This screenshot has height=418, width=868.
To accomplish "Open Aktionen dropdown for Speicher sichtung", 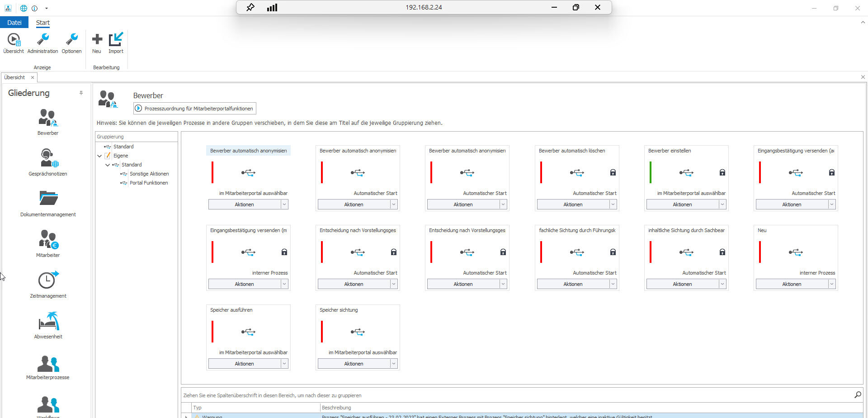I will pos(394,364).
